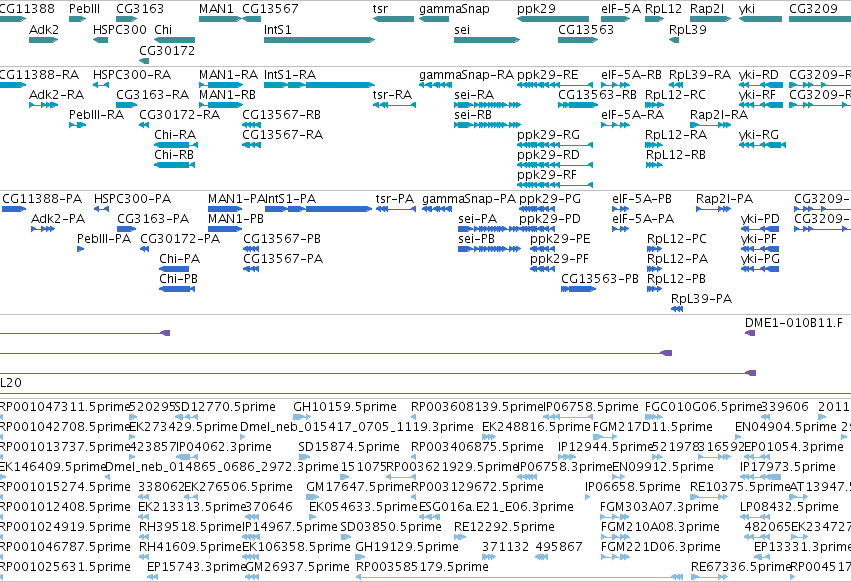
Task: Click the EP15743.3prime EST label
Action: (x=196, y=567)
